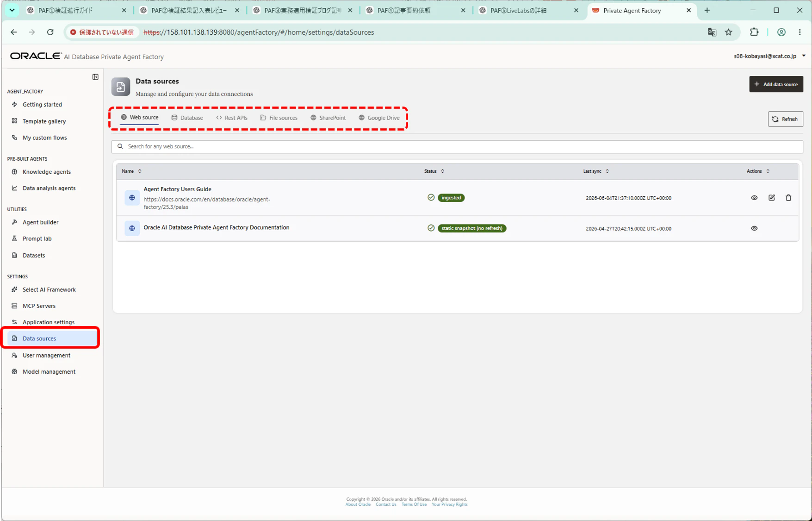Switch to the Google Drive tab

click(x=379, y=118)
